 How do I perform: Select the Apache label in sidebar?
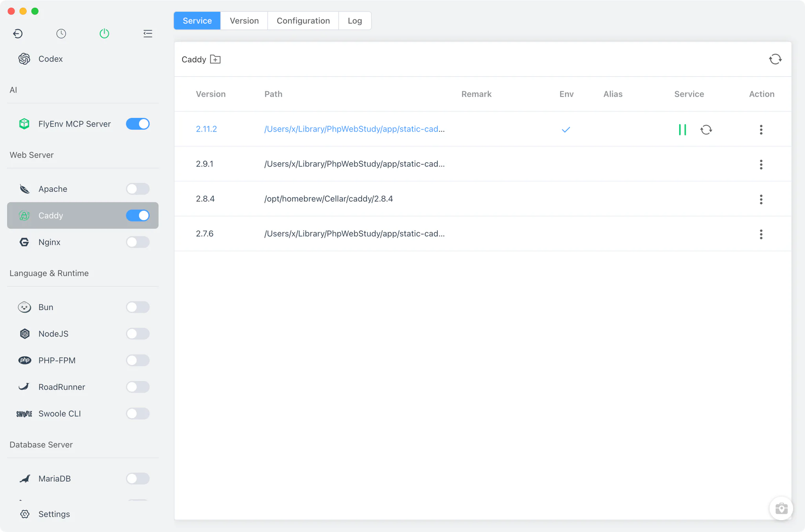click(x=53, y=189)
